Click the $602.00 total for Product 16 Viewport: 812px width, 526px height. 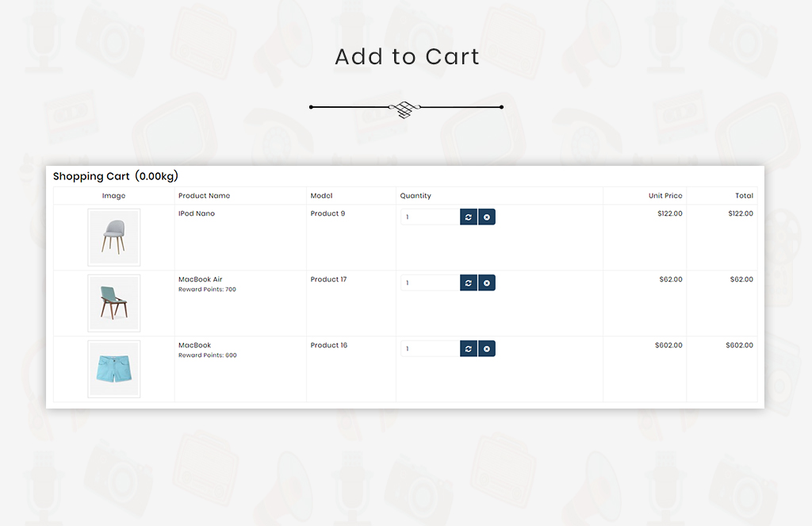click(x=740, y=345)
